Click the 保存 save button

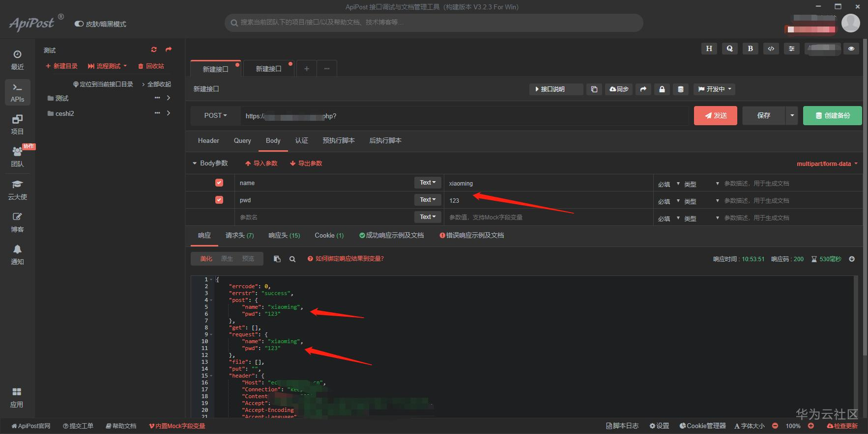(x=764, y=115)
